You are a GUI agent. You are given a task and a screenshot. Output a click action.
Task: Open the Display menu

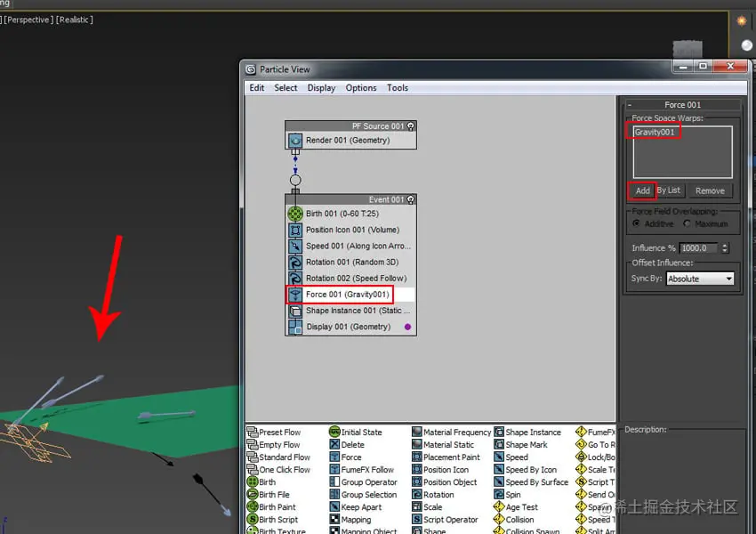click(x=321, y=88)
